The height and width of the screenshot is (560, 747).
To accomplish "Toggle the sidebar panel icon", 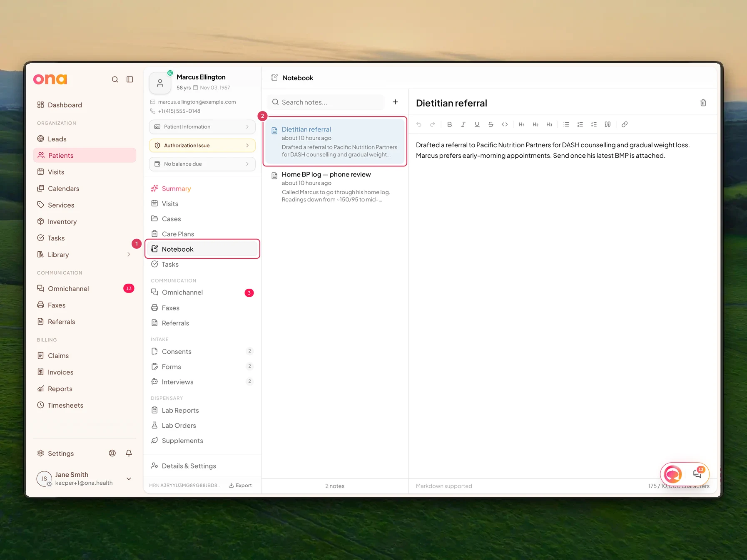I will [x=130, y=79].
